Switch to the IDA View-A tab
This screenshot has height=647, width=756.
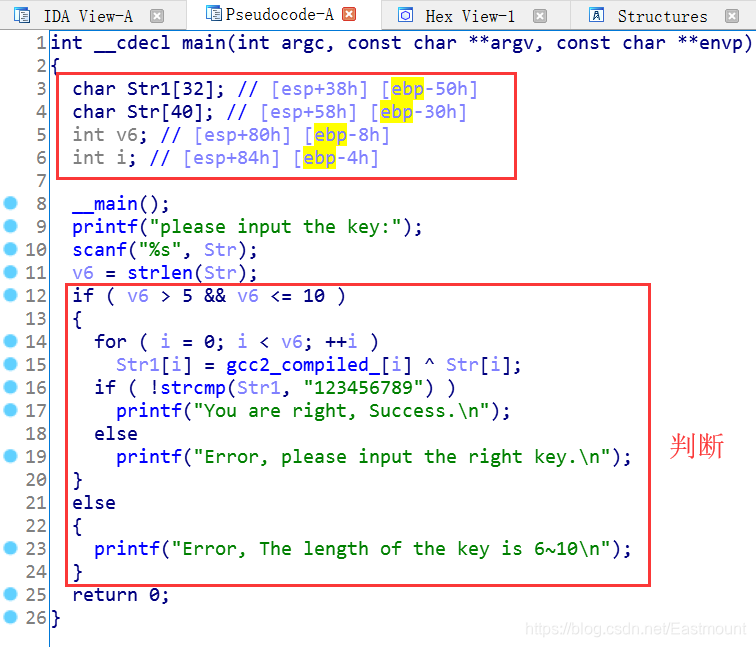click(88, 16)
